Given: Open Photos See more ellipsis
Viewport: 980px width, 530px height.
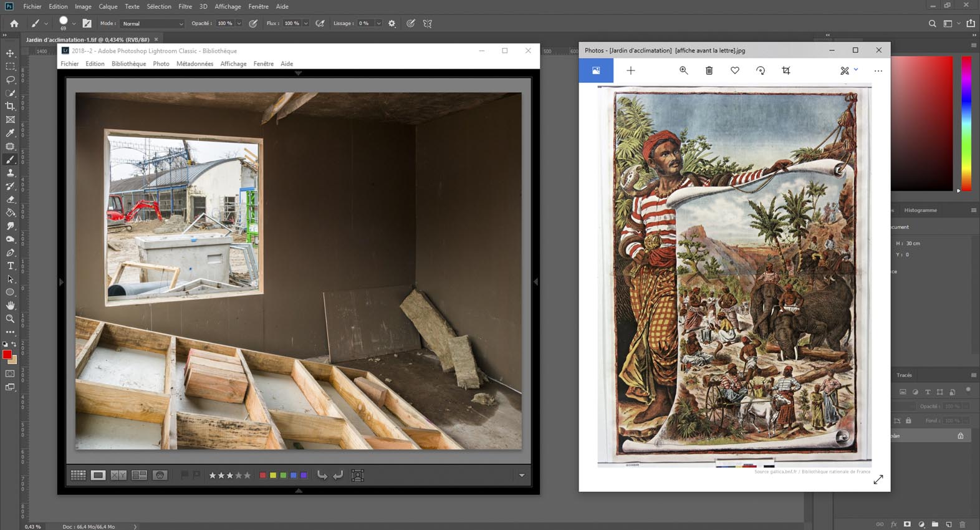Looking at the screenshot, I should coord(878,70).
